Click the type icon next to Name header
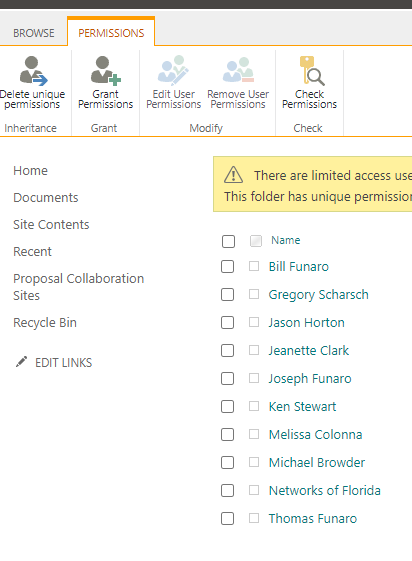Viewport: 412px width, 561px height. click(256, 241)
